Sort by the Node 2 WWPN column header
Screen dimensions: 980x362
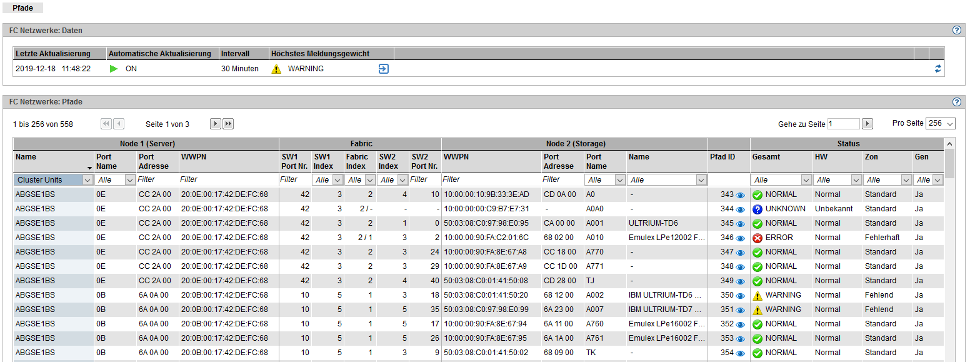(491, 161)
